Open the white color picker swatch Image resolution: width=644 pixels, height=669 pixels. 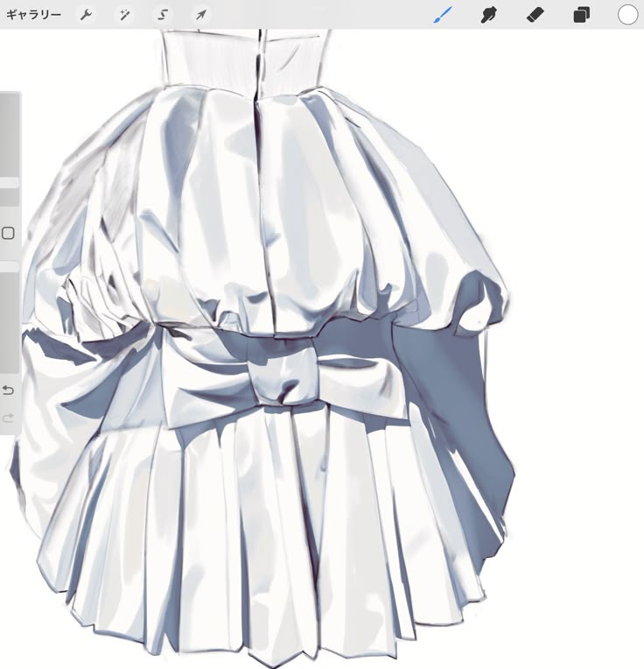click(627, 15)
